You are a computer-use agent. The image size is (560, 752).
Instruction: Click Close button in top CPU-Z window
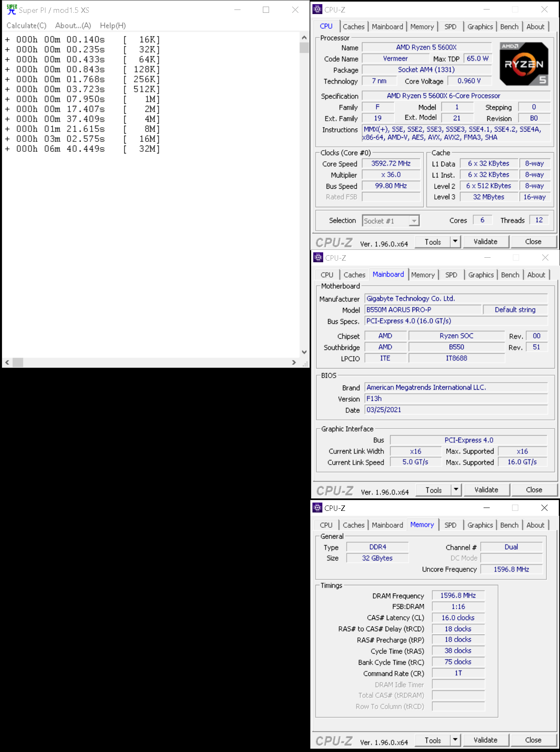(534, 242)
